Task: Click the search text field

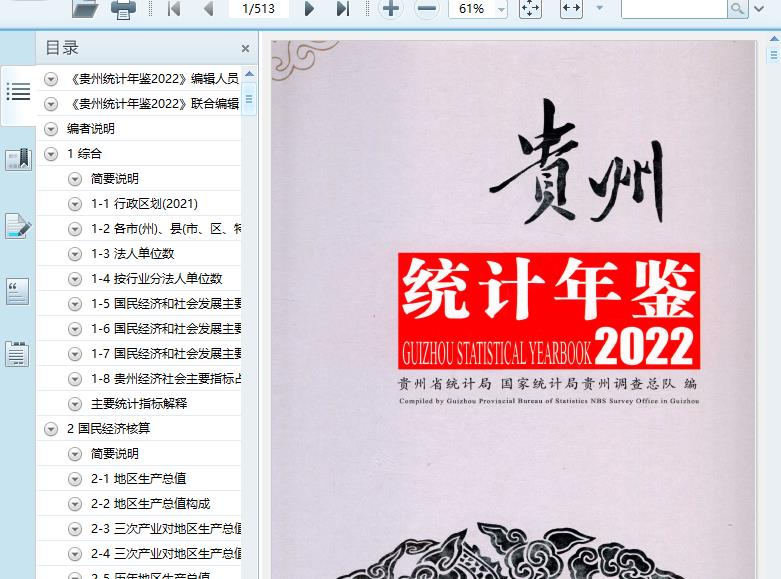Action: pyautogui.click(x=674, y=8)
